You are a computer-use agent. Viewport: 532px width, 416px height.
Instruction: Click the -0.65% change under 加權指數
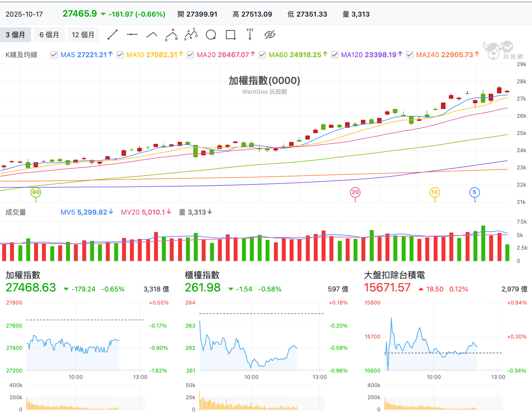coord(113,289)
